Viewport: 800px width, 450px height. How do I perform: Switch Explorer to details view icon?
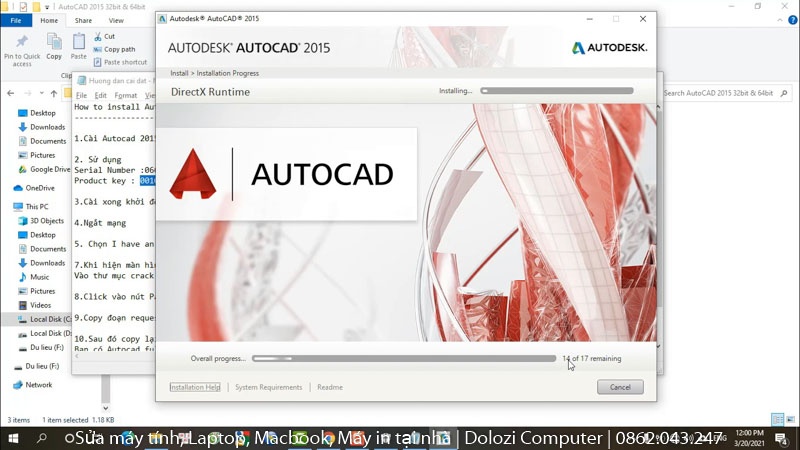(778, 419)
